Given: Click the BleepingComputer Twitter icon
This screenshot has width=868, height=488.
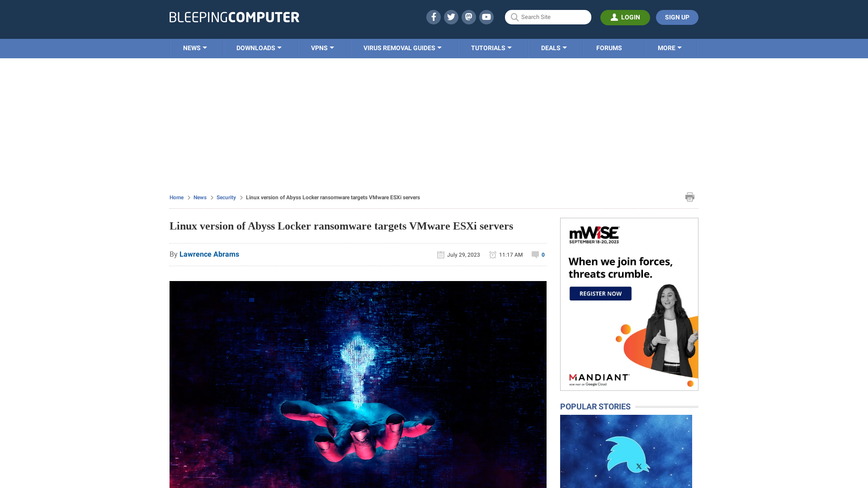Looking at the screenshot, I should click(451, 17).
